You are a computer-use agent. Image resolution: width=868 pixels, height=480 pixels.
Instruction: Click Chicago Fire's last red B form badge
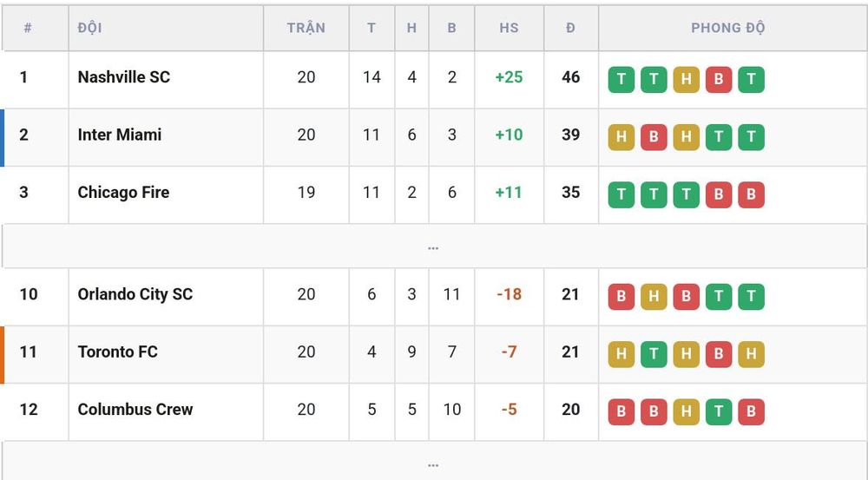pos(751,194)
